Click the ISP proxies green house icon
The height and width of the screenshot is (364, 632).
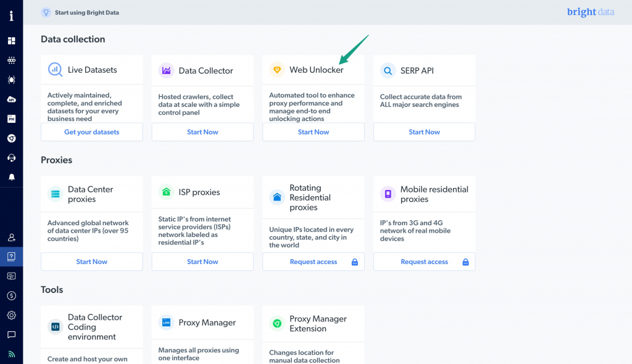tap(166, 192)
